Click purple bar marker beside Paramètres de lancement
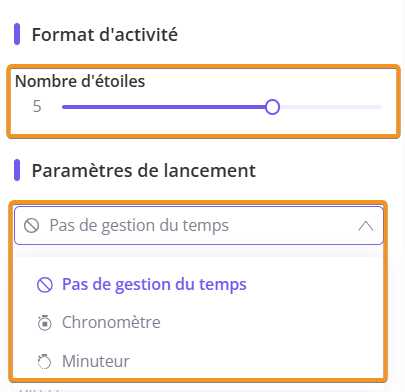The width and height of the screenshot is (405, 392). [17, 170]
